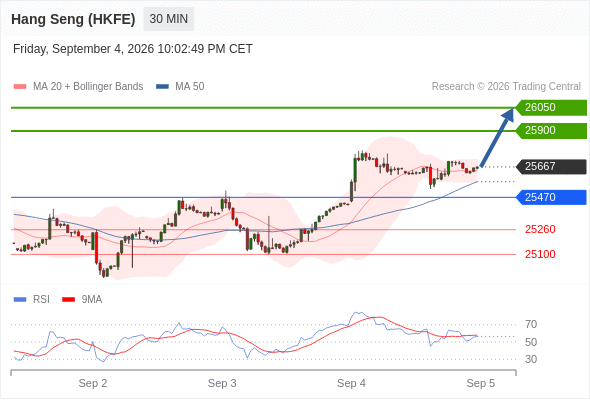Click the blue upward forecast arrow
This screenshot has height=400, width=590.
[x=498, y=137]
